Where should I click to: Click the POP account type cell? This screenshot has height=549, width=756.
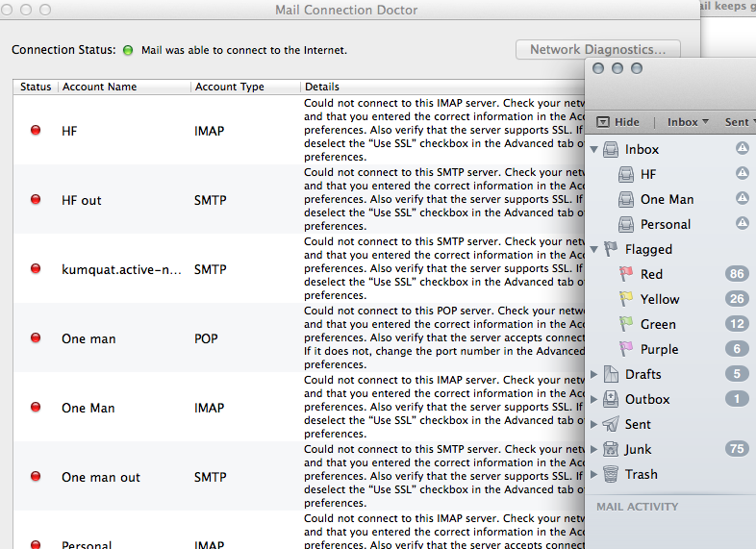click(x=206, y=338)
